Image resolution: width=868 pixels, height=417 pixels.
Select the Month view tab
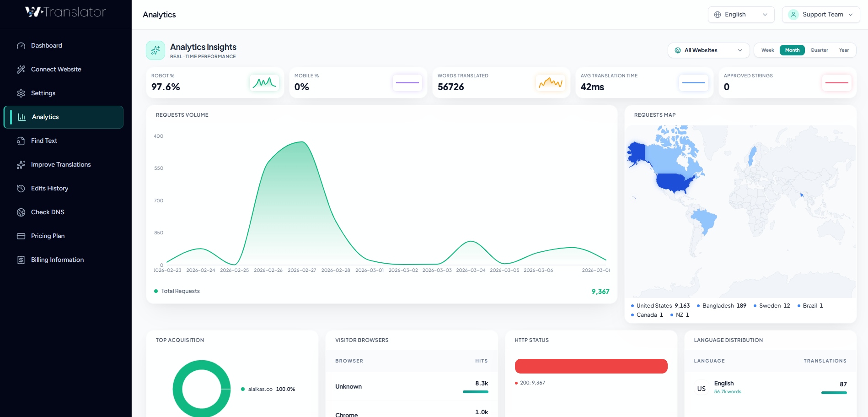click(792, 50)
